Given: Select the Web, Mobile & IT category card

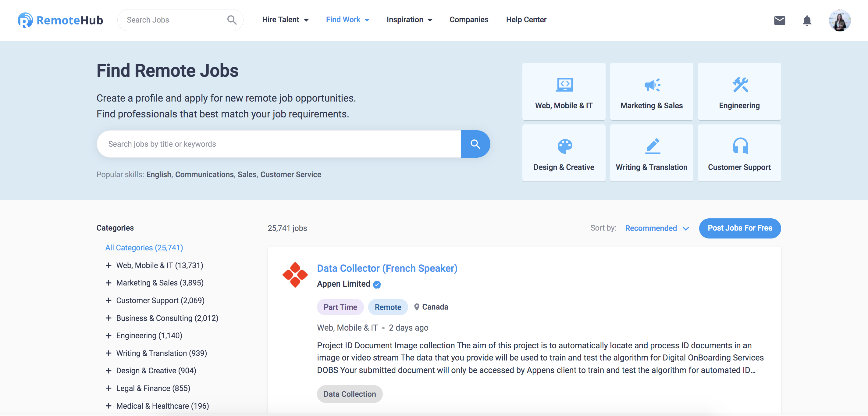Looking at the screenshot, I should tap(564, 91).
